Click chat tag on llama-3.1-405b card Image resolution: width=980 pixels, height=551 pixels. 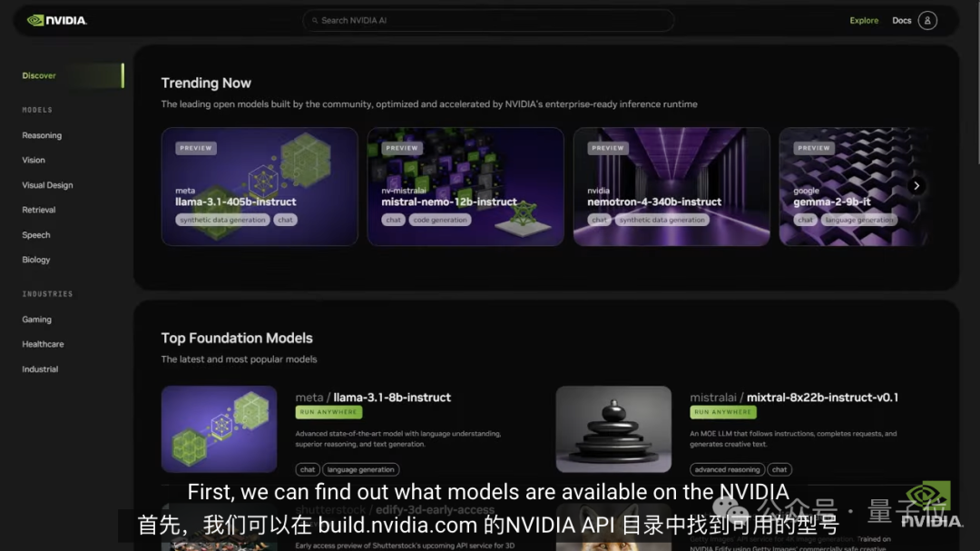(x=285, y=220)
